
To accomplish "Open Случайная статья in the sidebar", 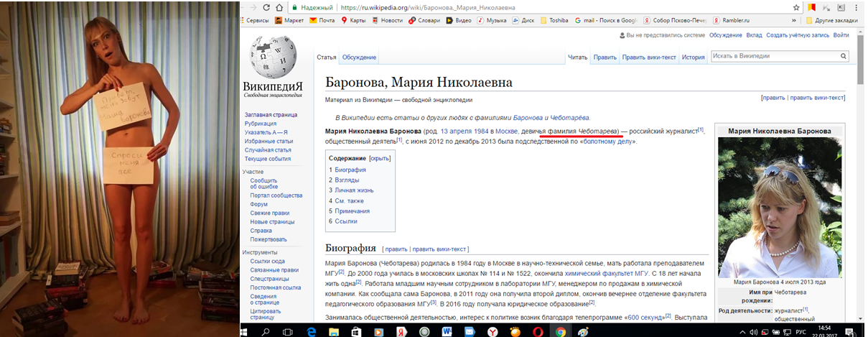I will tap(268, 149).
